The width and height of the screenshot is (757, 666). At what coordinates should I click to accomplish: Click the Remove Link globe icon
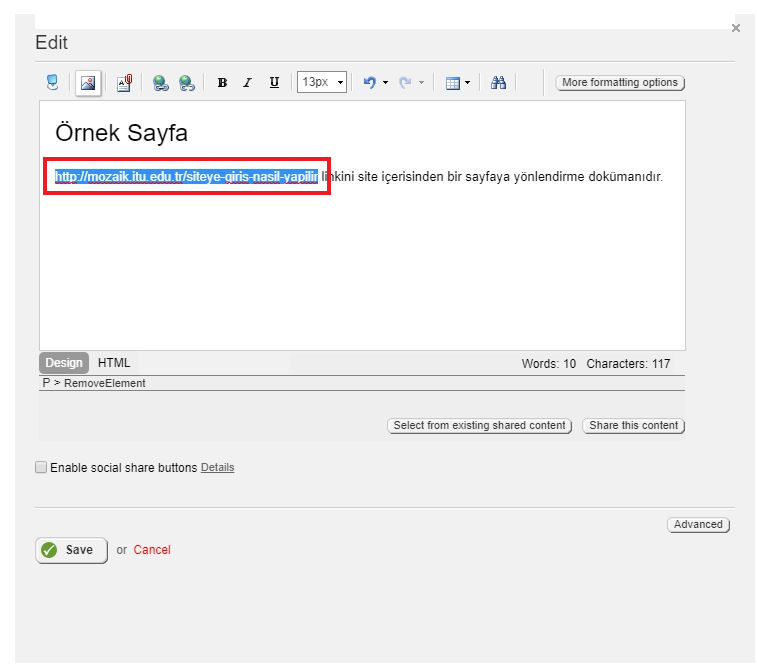click(x=187, y=83)
